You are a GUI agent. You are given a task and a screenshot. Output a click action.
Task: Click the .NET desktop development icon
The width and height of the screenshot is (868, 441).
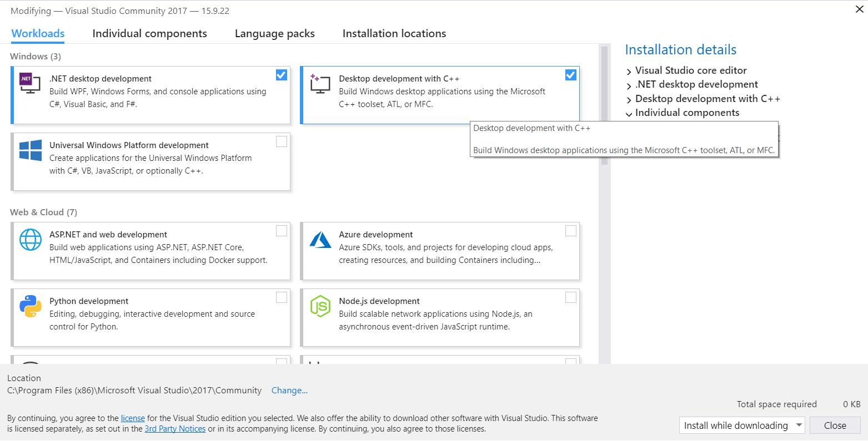30,84
